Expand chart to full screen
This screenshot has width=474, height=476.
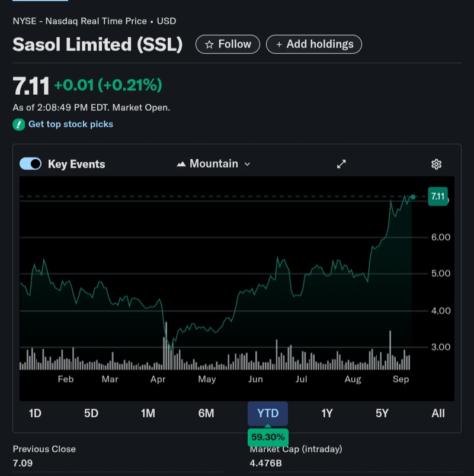[x=341, y=164]
